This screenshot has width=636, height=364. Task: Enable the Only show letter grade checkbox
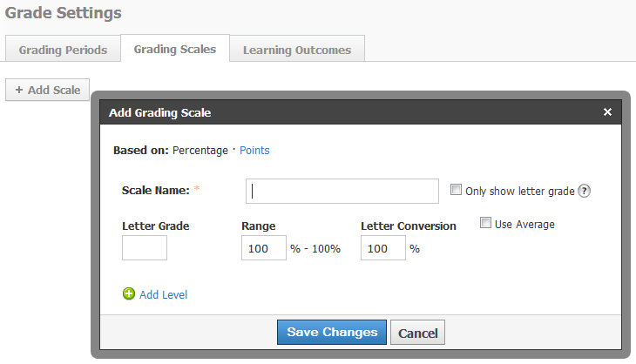click(x=456, y=191)
